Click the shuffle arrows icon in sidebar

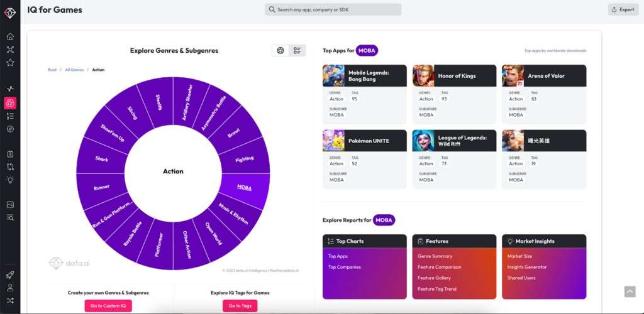tap(10, 300)
